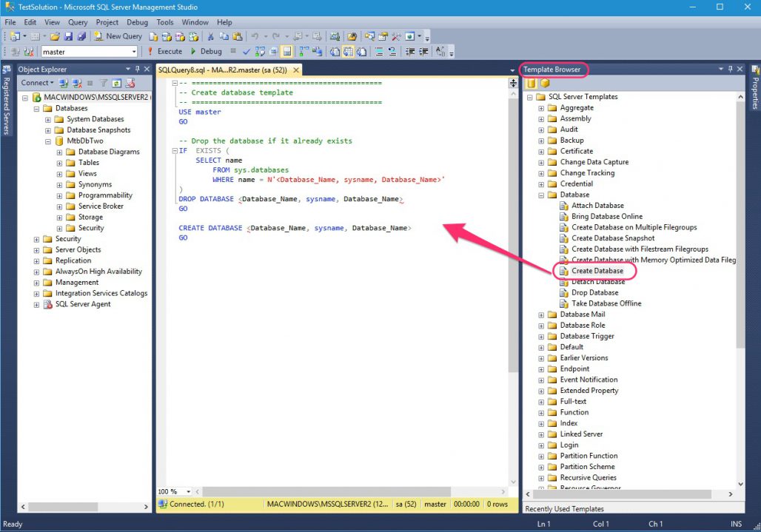Click Object Explorer connect server icon
Viewport: 761px width, 532px height.
click(x=64, y=83)
